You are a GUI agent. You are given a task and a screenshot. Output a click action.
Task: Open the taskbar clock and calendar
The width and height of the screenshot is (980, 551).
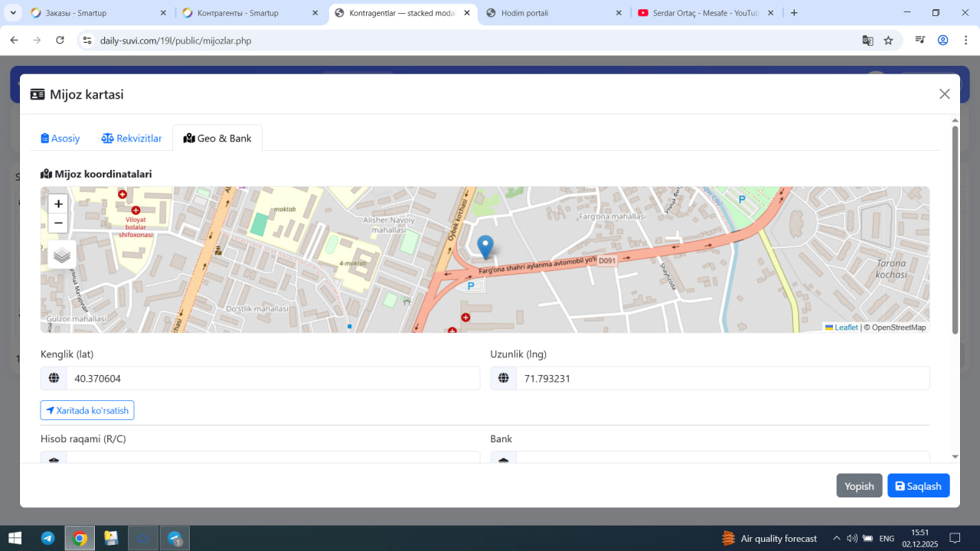920,538
